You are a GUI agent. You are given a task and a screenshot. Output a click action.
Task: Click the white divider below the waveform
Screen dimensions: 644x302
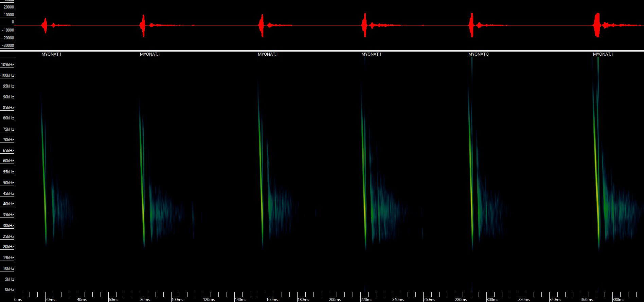tap(322, 51)
